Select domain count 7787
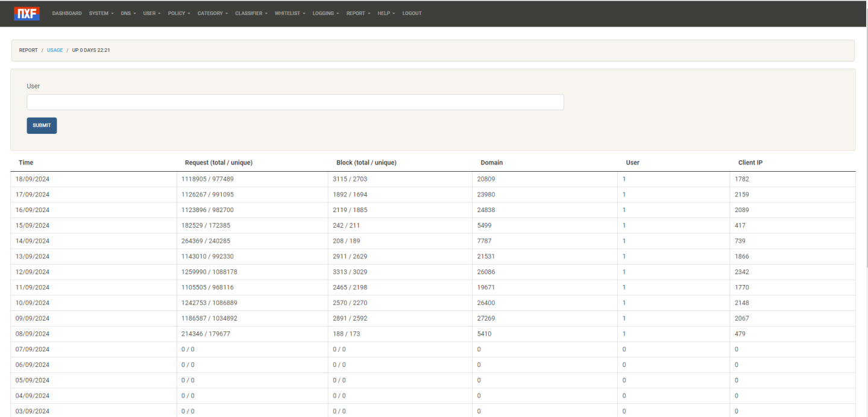 pyautogui.click(x=484, y=241)
